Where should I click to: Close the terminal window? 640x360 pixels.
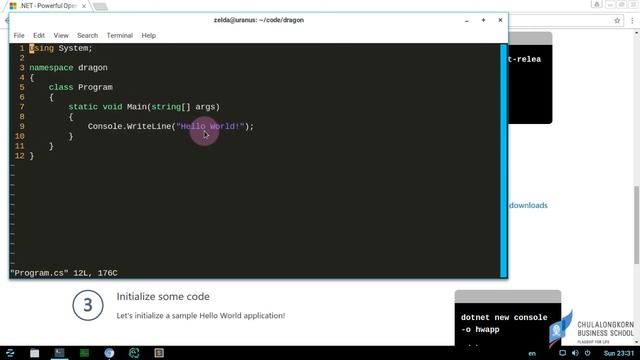click(x=500, y=20)
